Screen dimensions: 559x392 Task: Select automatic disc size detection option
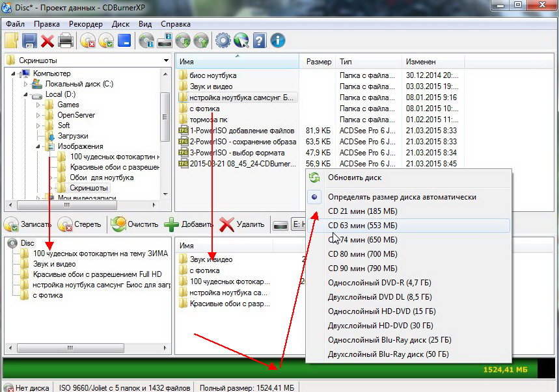(409, 197)
